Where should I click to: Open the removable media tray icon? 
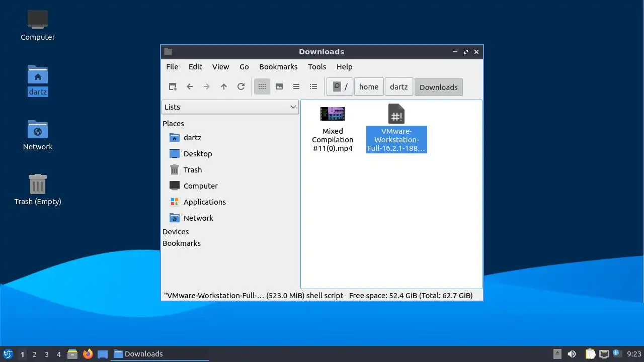pyautogui.click(x=557, y=354)
